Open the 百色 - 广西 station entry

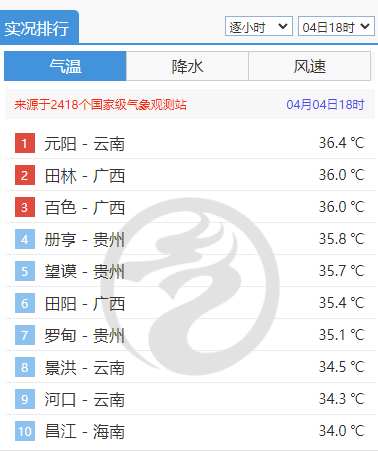tap(85, 208)
